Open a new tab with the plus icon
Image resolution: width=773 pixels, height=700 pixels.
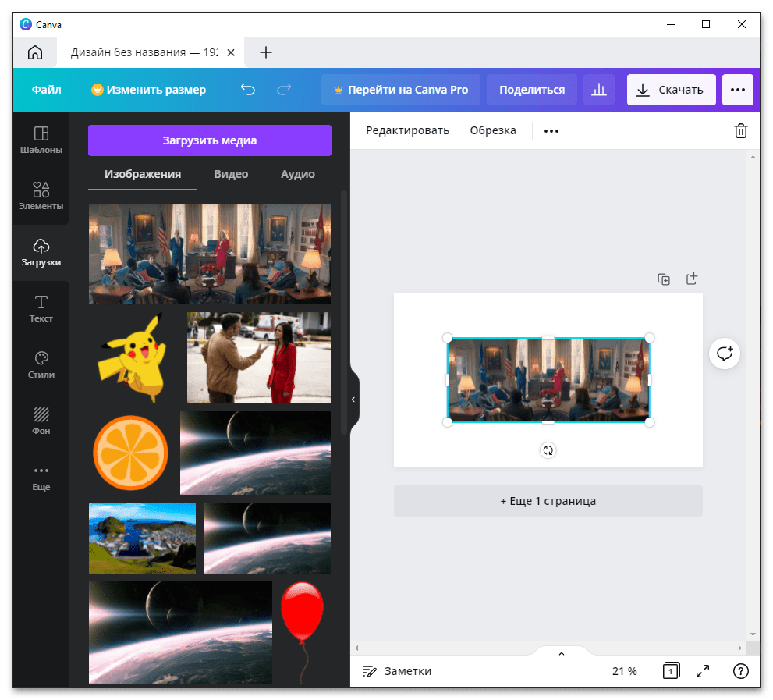click(266, 52)
